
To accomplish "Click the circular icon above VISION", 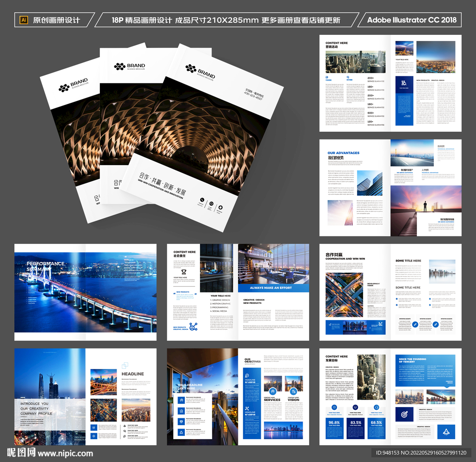I will [293, 392].
